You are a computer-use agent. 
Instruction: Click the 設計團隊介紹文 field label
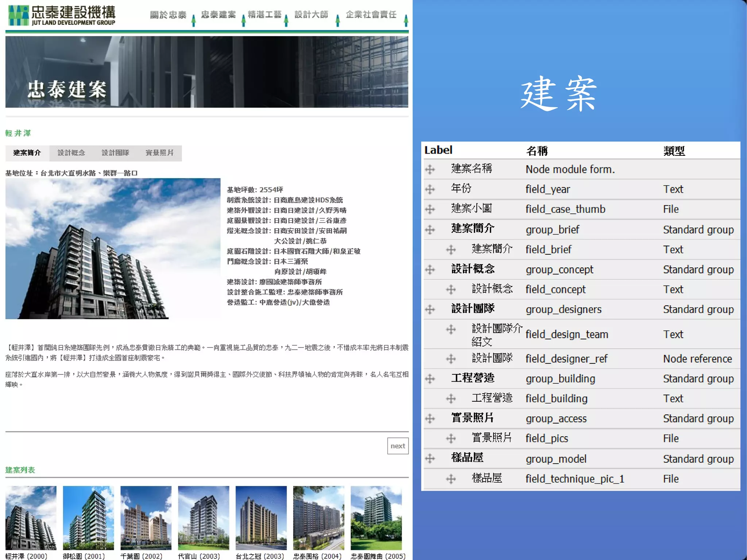(x=497, y=335)
